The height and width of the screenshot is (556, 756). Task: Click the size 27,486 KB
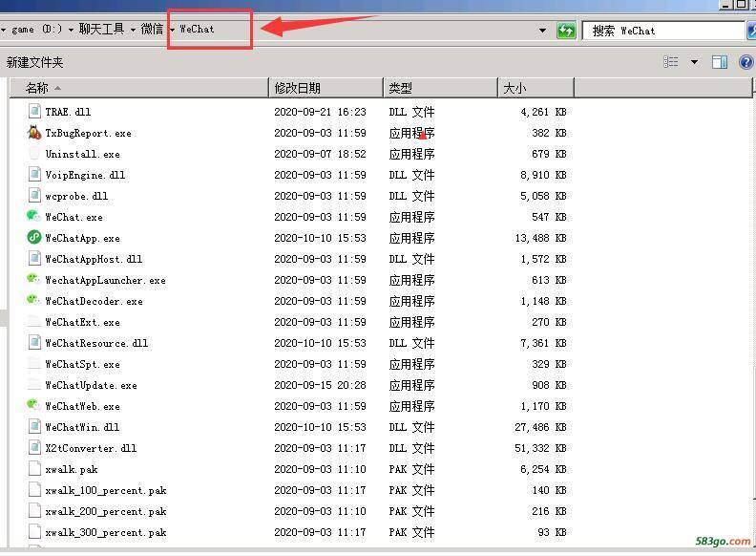540,427
